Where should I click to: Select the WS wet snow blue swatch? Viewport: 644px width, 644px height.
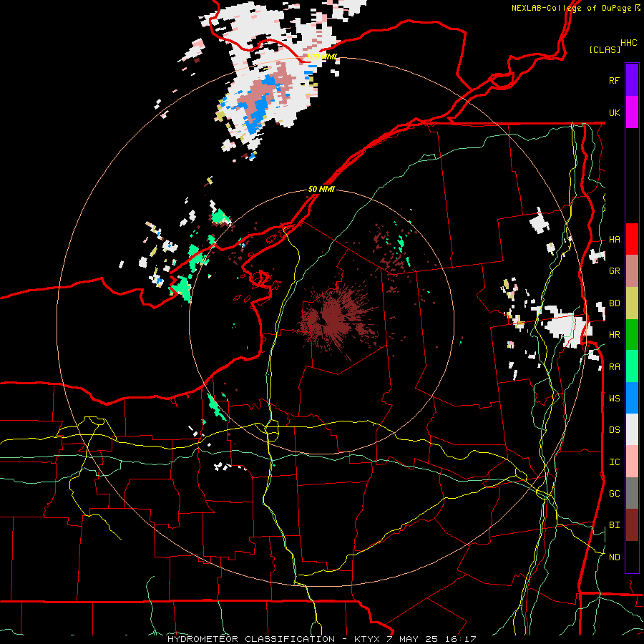(x=632, y=398)
